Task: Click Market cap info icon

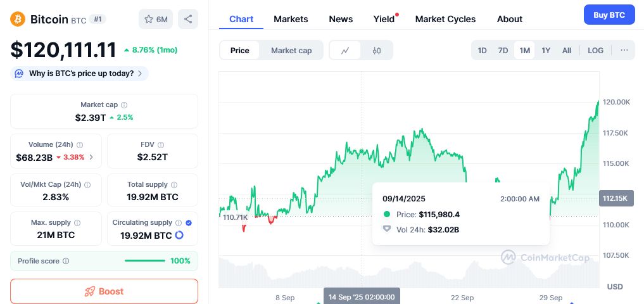Action: tap(124, 105)
